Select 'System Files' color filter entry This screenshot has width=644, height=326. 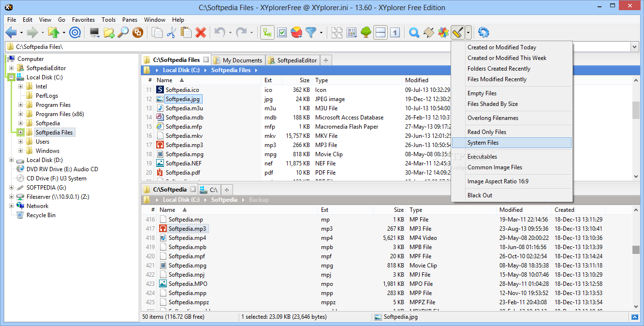[x=512, y=143]
